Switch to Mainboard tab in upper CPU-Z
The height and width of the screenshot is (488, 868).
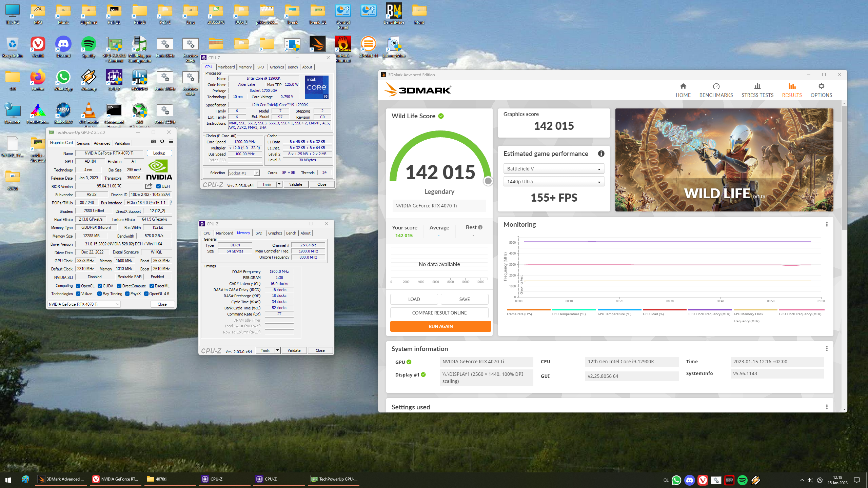(226, 67)
